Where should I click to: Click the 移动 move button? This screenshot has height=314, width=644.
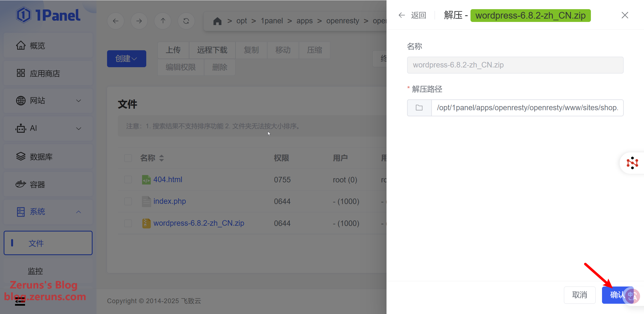click(283, 50)
